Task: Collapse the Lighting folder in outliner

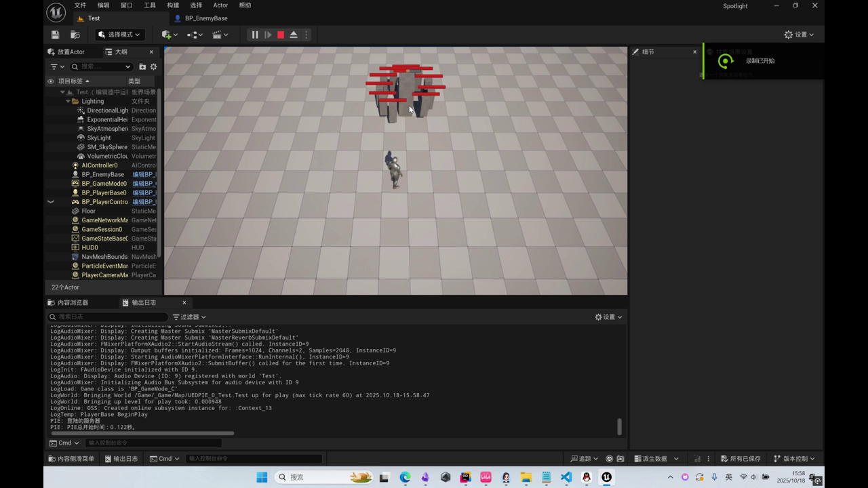Action: [68, 101]
